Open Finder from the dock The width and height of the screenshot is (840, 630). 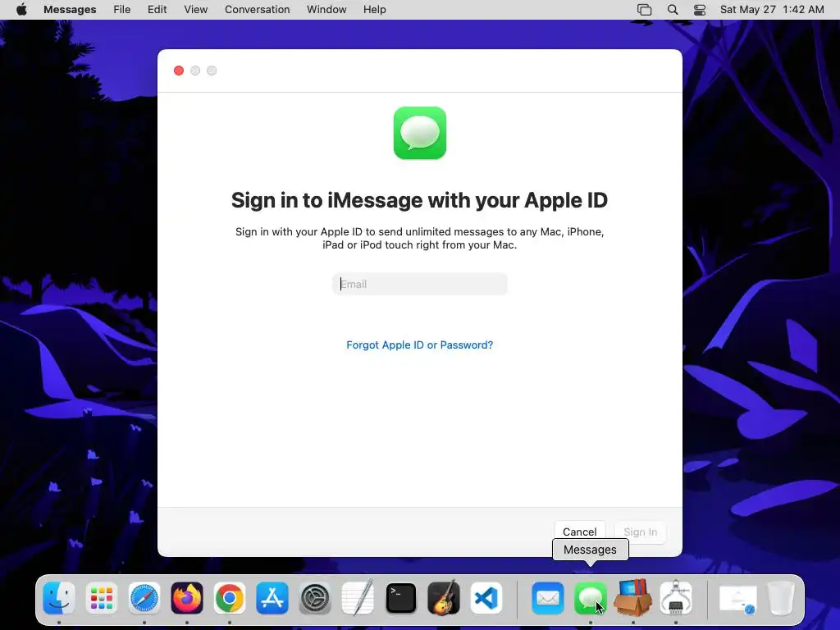pyautogui.click(x=58, y=598)
